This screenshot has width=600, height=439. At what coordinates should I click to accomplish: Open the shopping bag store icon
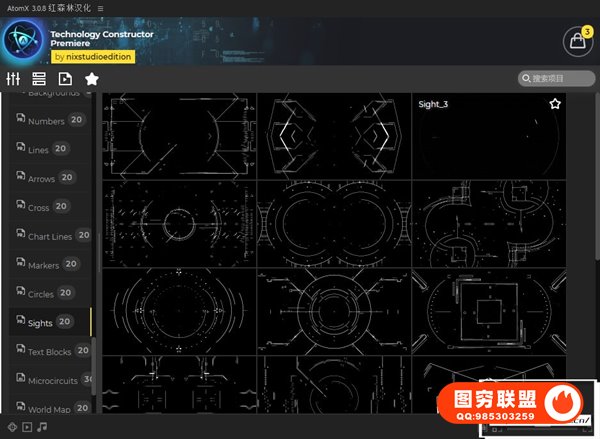click(577, 42)
